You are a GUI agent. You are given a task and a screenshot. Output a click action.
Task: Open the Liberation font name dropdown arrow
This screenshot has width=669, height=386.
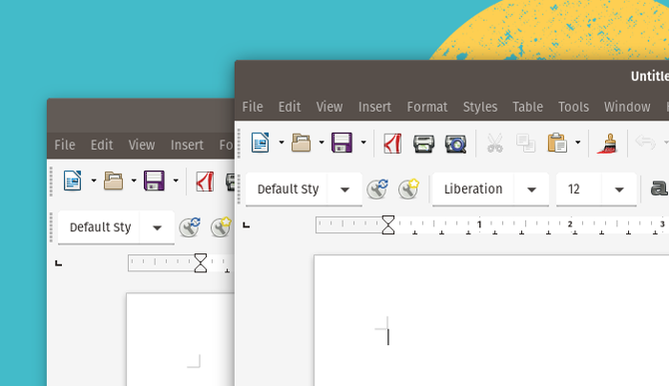click(x=532, y=189)
